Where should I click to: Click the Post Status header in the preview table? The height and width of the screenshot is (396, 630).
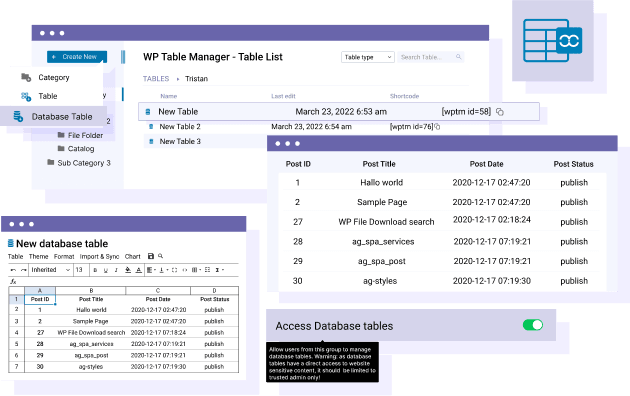pyautogui.click(x=573, y=164)
